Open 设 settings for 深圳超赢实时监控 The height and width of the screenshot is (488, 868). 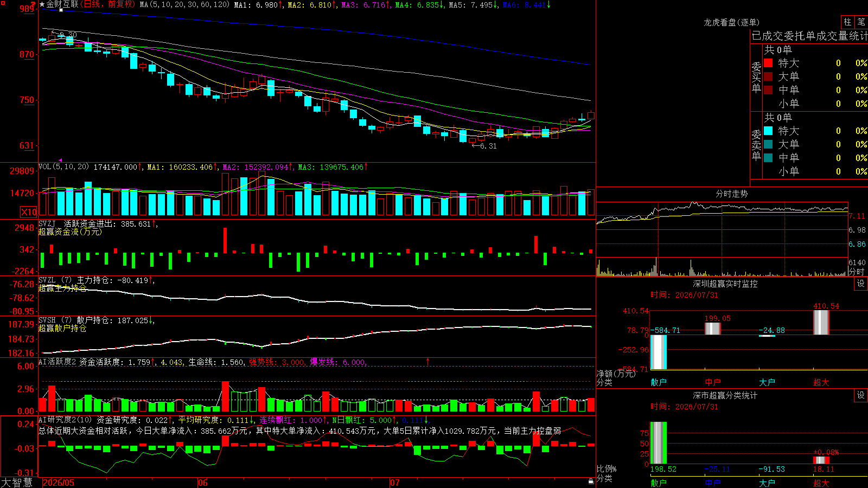(861, 284)
